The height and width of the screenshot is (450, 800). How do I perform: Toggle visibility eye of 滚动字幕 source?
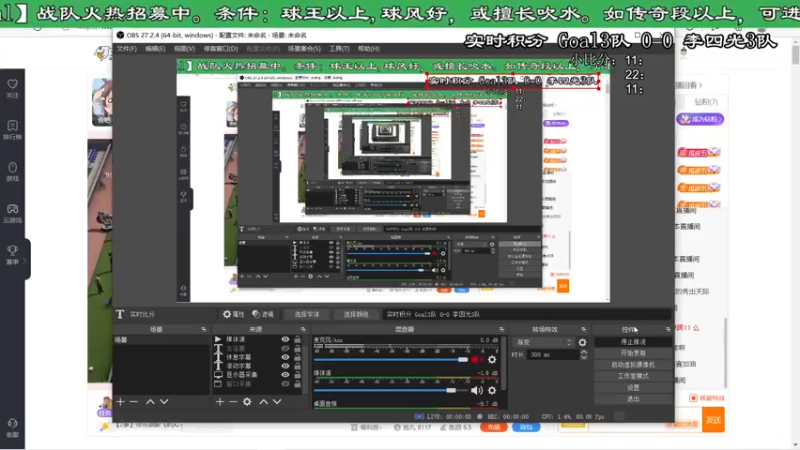coord(285,366)
